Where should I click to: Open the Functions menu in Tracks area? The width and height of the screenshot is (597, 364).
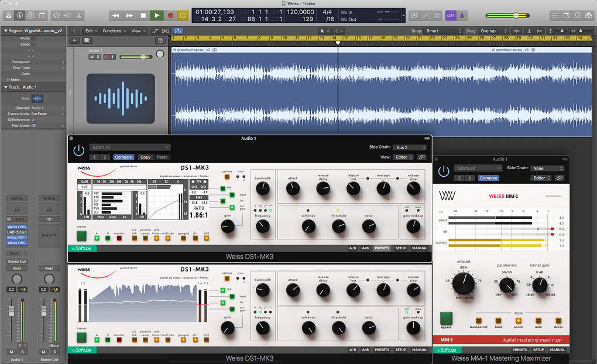coord(114,31)
